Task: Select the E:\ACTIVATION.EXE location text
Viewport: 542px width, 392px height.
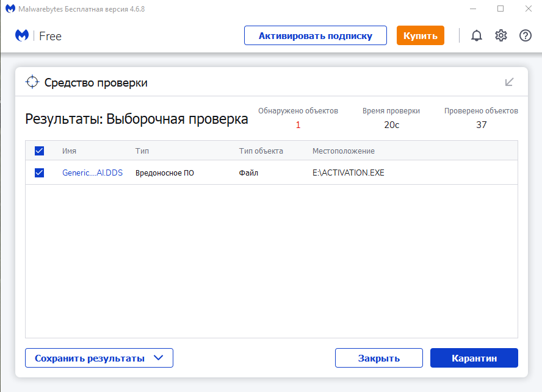Action: (x=348, y=173)
